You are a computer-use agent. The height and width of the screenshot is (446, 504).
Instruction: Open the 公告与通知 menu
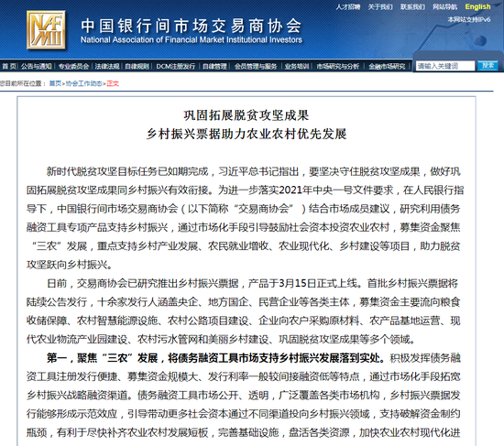(x=37, y=66)
